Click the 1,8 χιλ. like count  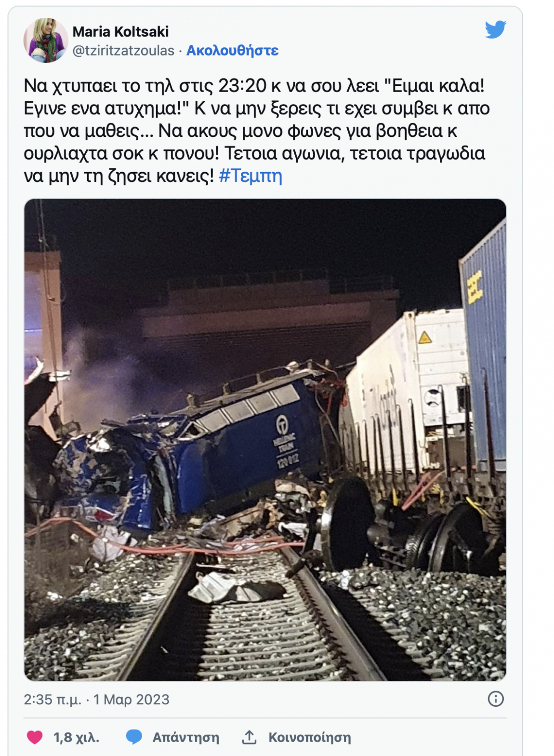click(x=76, y=737)
